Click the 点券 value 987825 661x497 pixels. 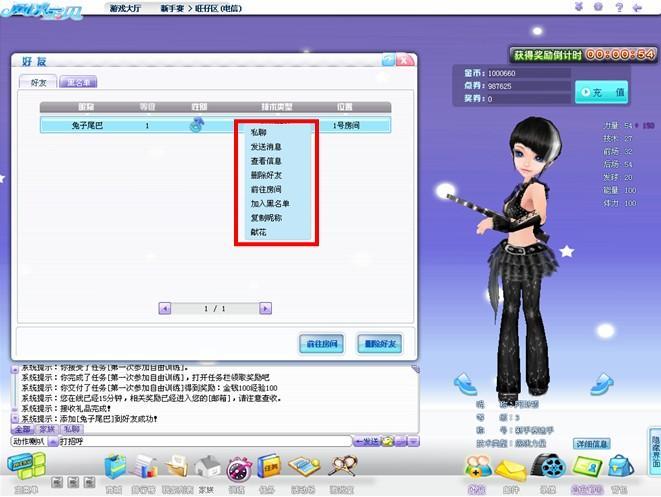[500, 86]
